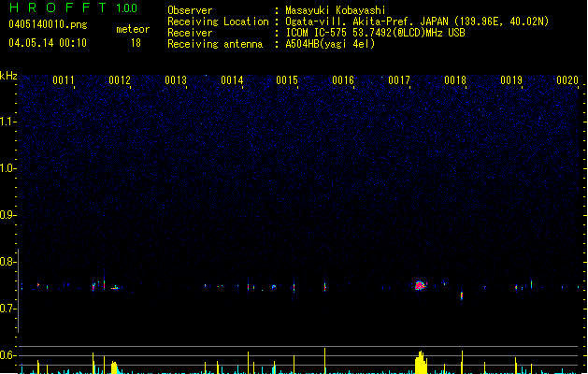The image size is (588, 374).
Task: Click the 0.8 kHz axis label
Action: pyautogui.click(x=7, y=262)
